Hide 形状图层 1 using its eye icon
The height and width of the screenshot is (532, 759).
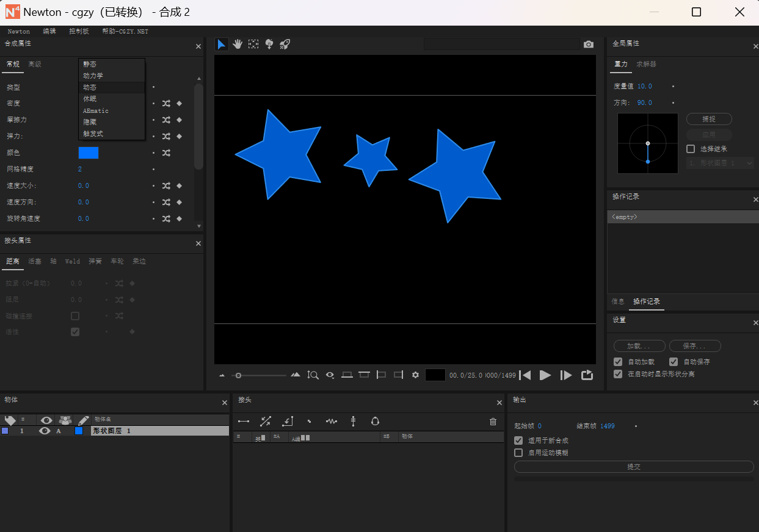45,431
